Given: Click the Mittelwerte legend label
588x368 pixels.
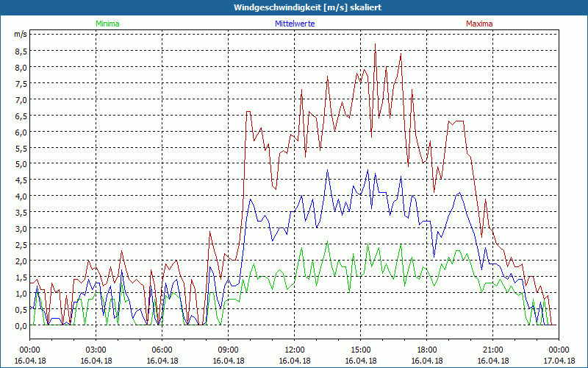Looking at the screenshot, I should 295,24.
